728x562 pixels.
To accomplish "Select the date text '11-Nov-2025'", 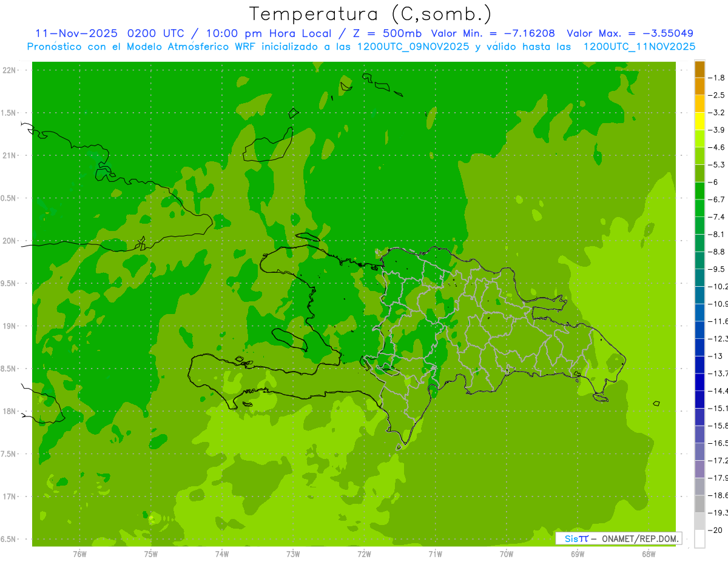I will click(75, 33).
